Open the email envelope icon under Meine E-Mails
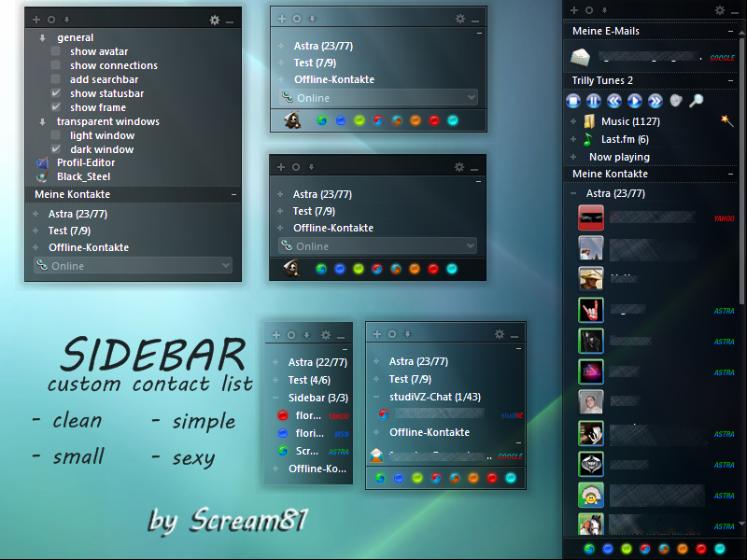This screenshot has width=747, height=560. [580, 58]
